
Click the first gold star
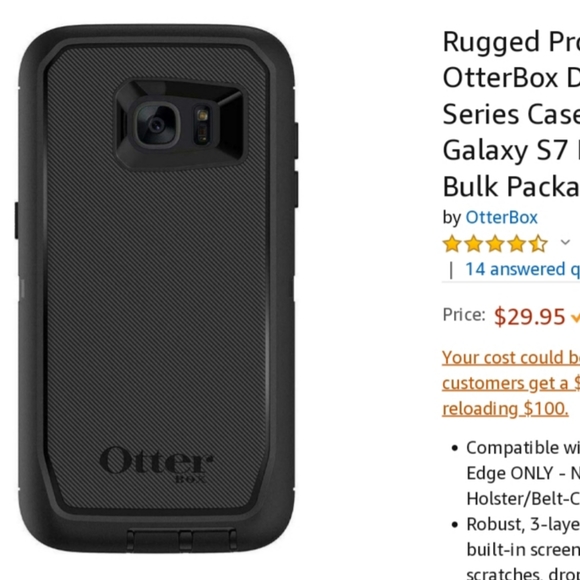[452, 244]
